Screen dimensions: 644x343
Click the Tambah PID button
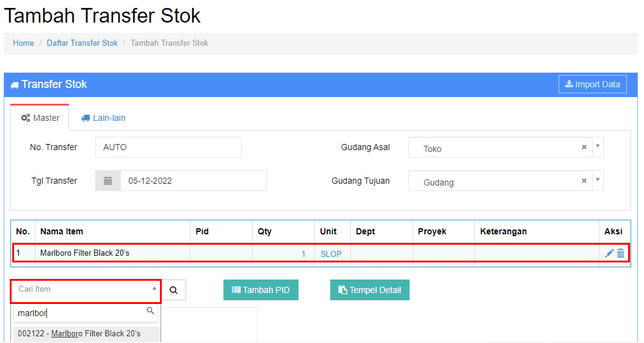261,290
